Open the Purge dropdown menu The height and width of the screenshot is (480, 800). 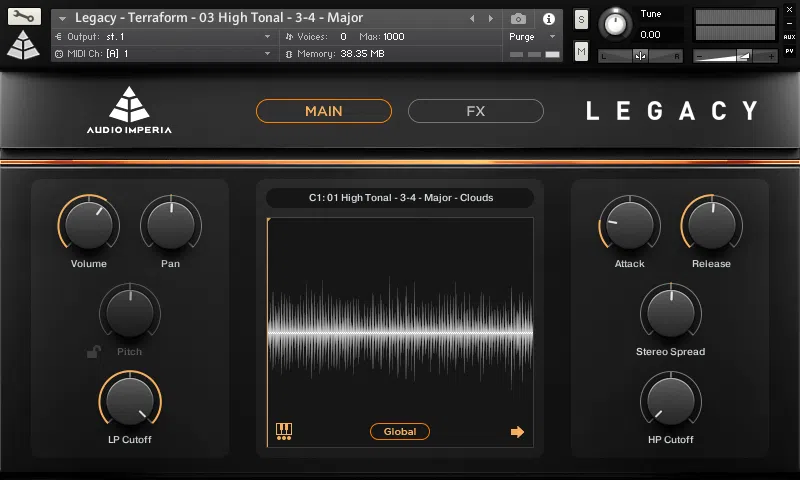[x=532, y=37]
